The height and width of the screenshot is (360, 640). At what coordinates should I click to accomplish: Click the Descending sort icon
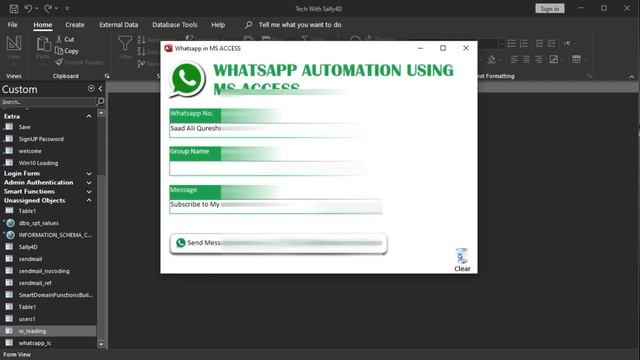tap(142, 51)
